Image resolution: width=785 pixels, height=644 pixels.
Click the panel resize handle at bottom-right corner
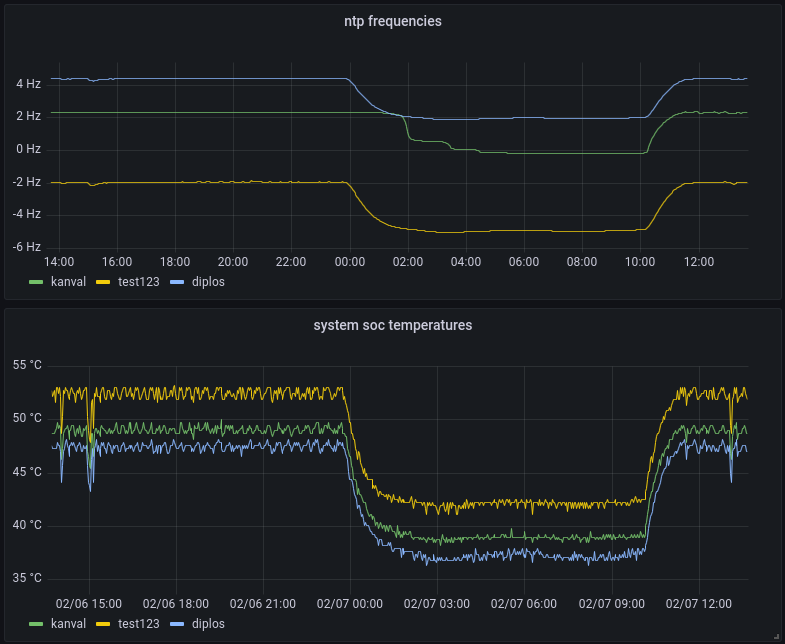777,638
